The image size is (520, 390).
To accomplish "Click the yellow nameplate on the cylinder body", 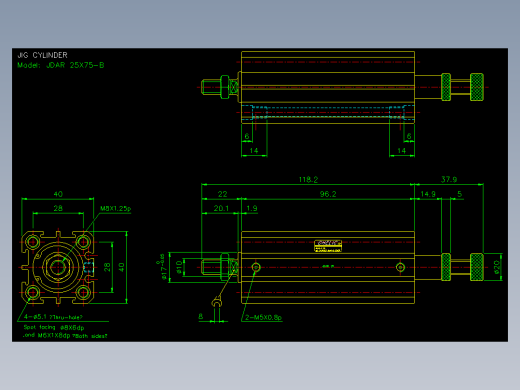I will pos(328,246).
